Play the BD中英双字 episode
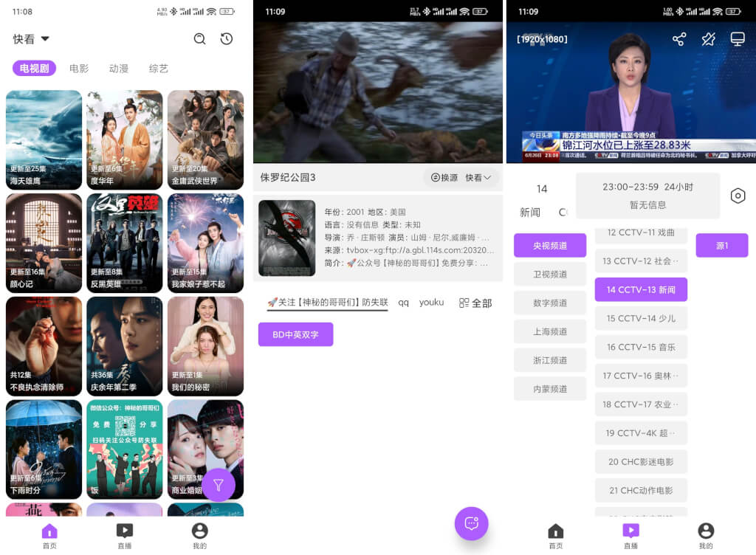This screenshot has width=756, height=555. click(295, 334)
